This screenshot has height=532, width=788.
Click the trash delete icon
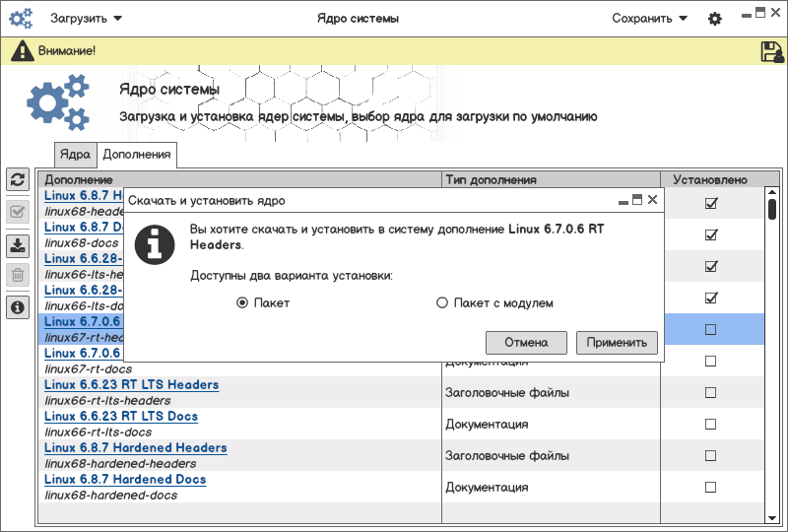(x=18, y=275)
